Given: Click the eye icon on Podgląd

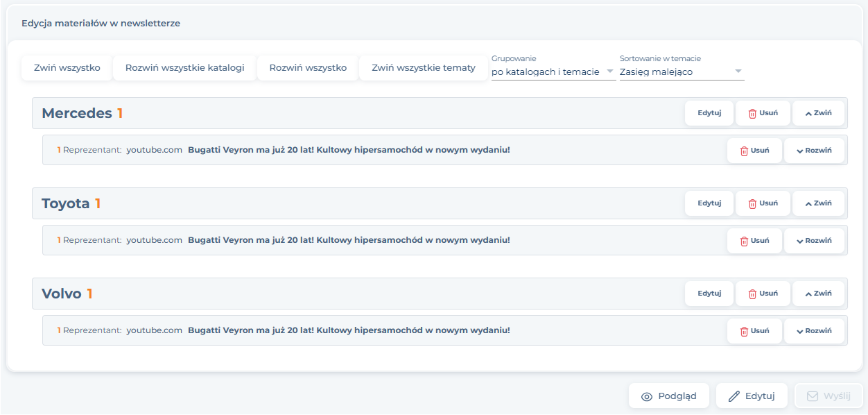Looking at the screenshot, I should pos(647,397).
